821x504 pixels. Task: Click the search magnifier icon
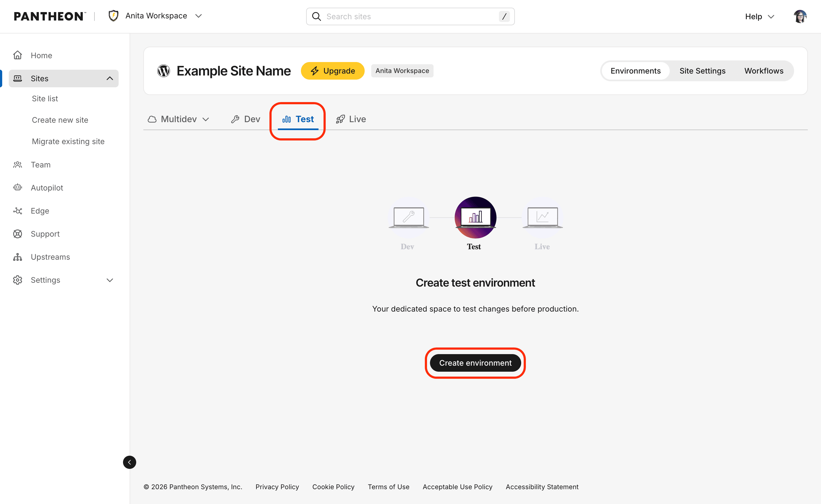click(x=316, y=16)
